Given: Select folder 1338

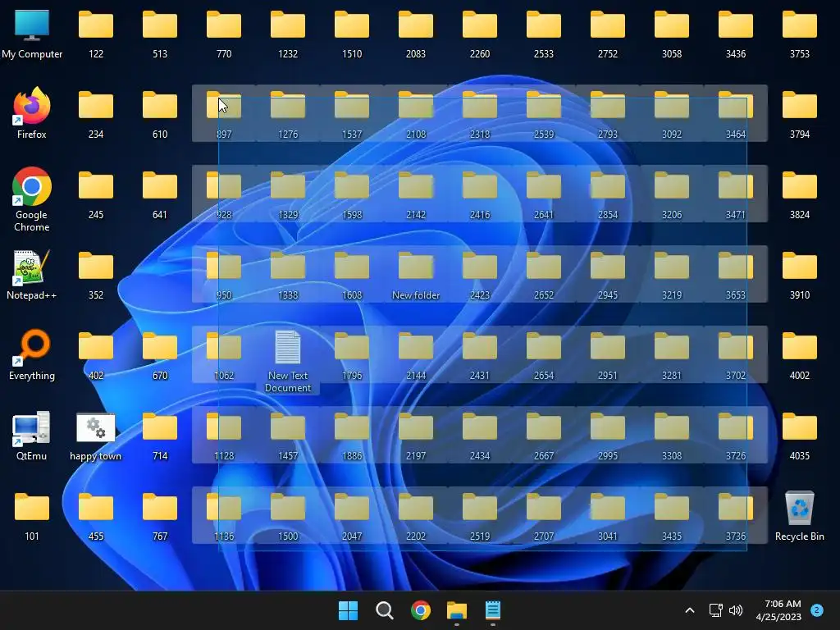Looking at the screenshot, I should 288,274.
